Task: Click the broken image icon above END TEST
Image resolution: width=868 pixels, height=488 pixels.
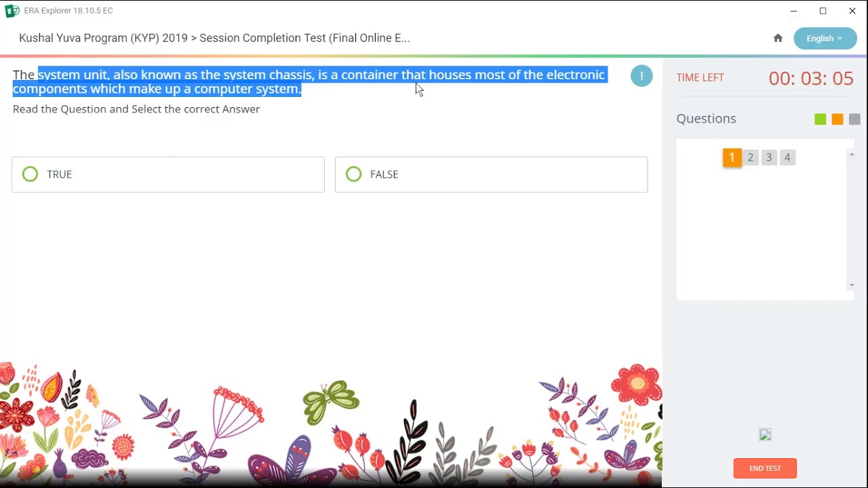Action: pyautogui.click(x=765, y=435)
